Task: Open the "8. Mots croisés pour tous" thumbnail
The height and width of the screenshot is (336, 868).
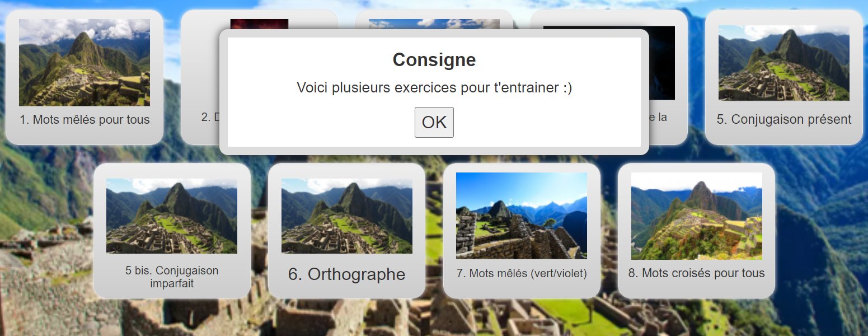Action: [x=696, y=216]
